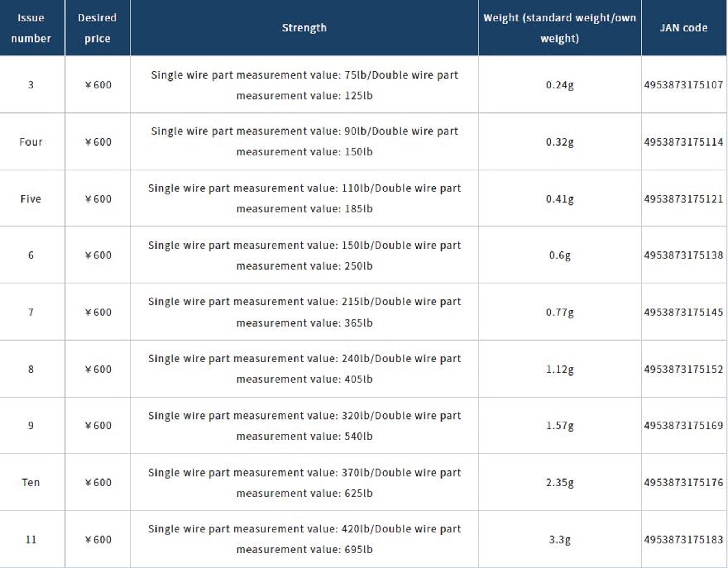Select the strength cell mentioning 420lb
Screen dimensions: 728x568
click(x=304, y=540)
